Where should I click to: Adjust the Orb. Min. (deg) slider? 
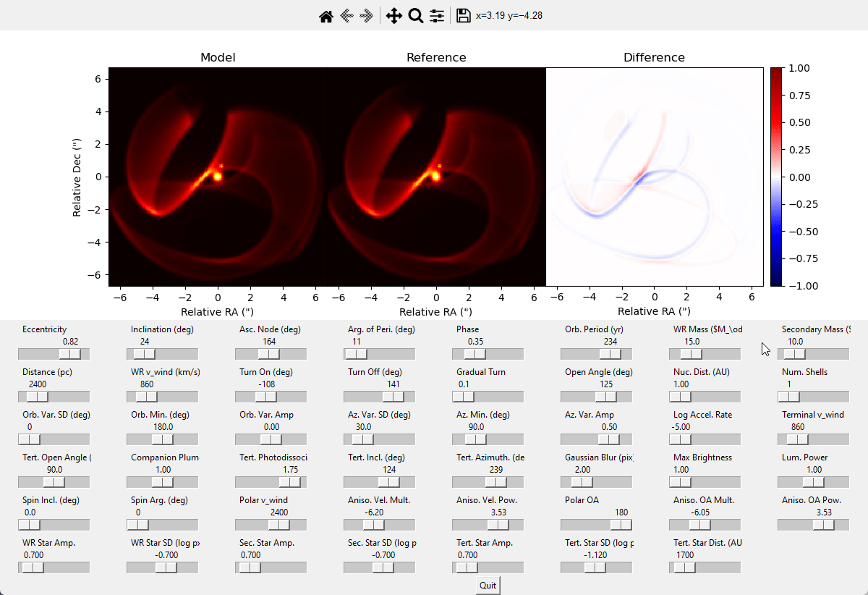[162, 439]
